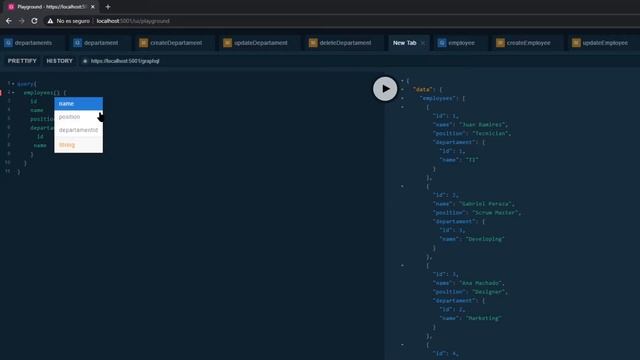
Task: Click the "Designer" position value
Action: 489,292
